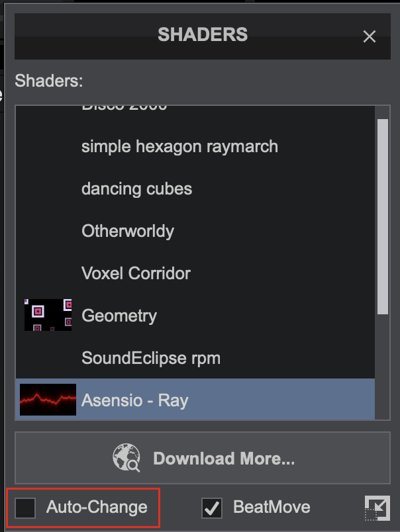Click the Asensio - Ray waveform thumbnail
The width and height of the screenshot is (400, 532).
(x=48, y=400)
